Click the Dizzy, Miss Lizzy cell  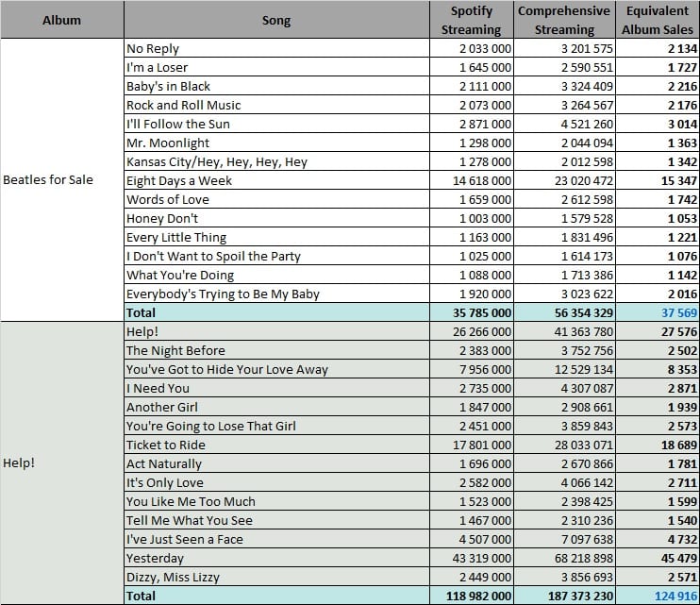click(x=276, y=577)
